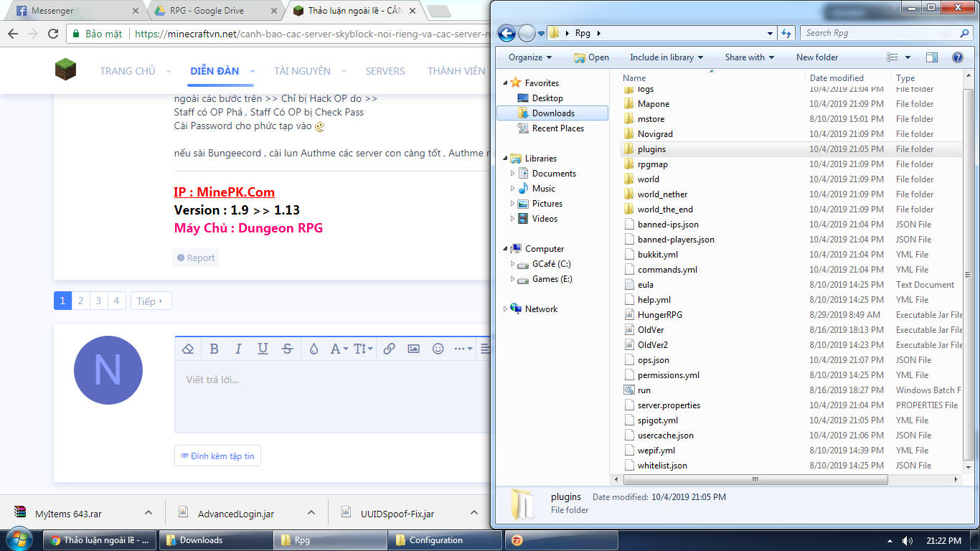
Task: Expand the Include in library dropdown
Action: (666, 57)
